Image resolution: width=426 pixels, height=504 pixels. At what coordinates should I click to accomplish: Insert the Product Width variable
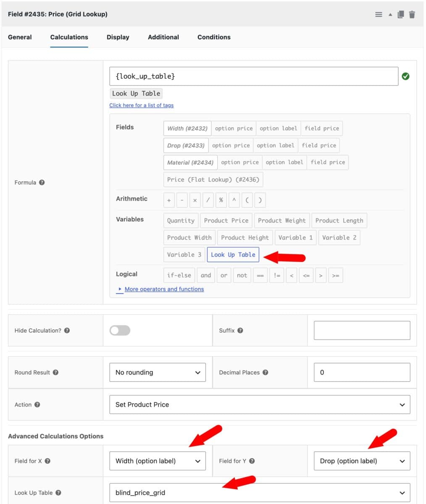(x=189, y=237)
